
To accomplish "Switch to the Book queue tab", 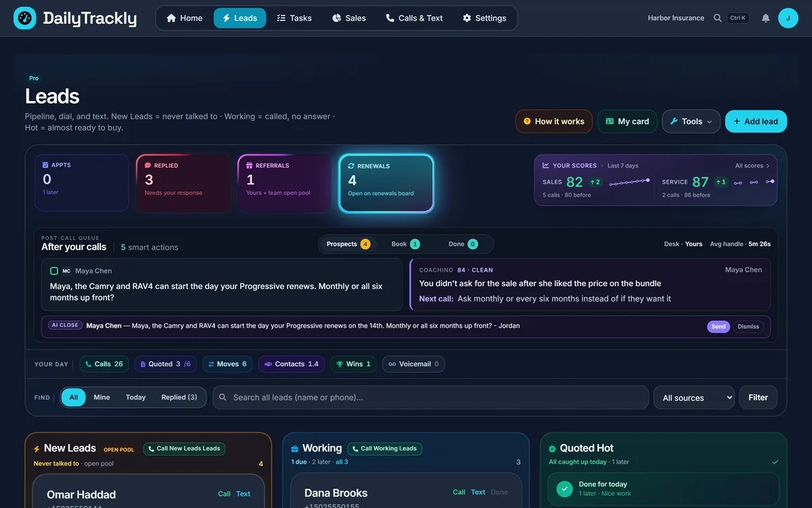I will coord(405,244).
